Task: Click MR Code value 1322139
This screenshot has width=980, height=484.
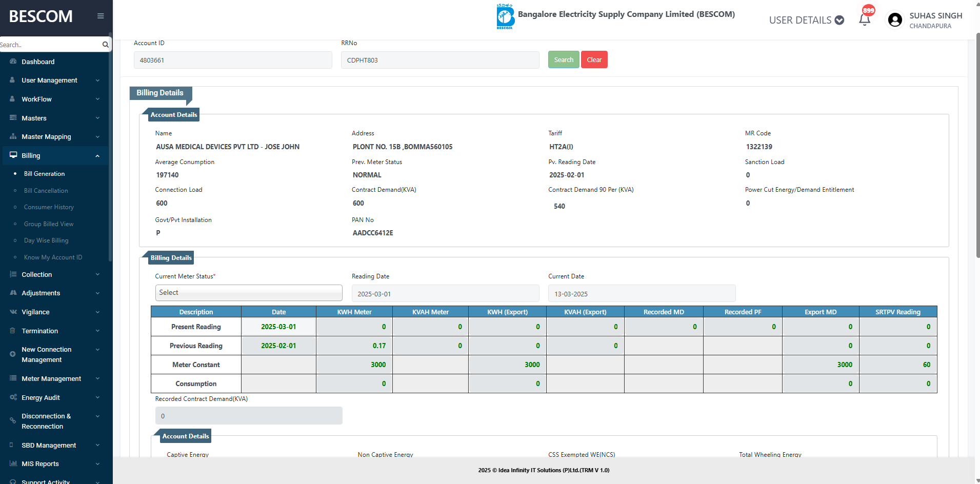Action: 759,147
